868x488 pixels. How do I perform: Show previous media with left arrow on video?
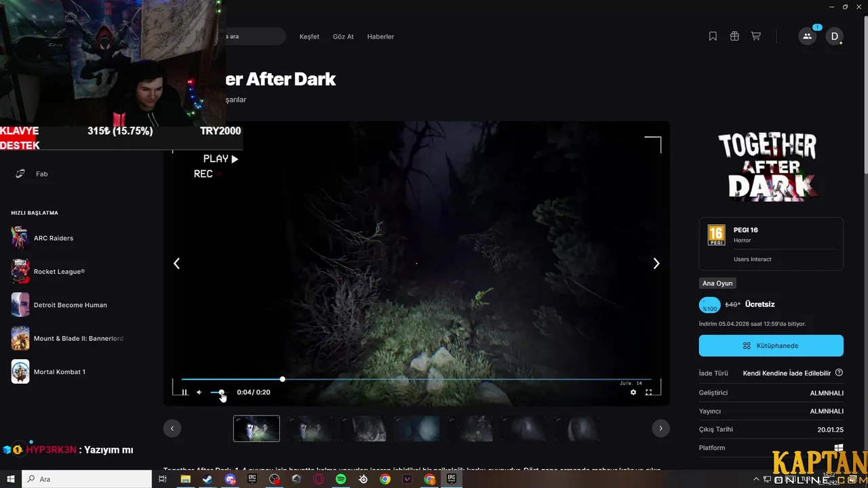pos(177,264)
